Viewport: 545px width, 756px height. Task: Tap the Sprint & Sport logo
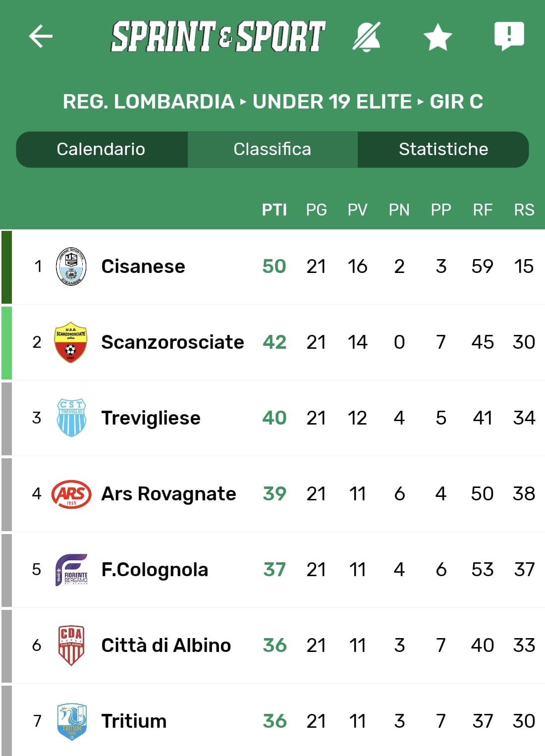(x=218, y=36)
